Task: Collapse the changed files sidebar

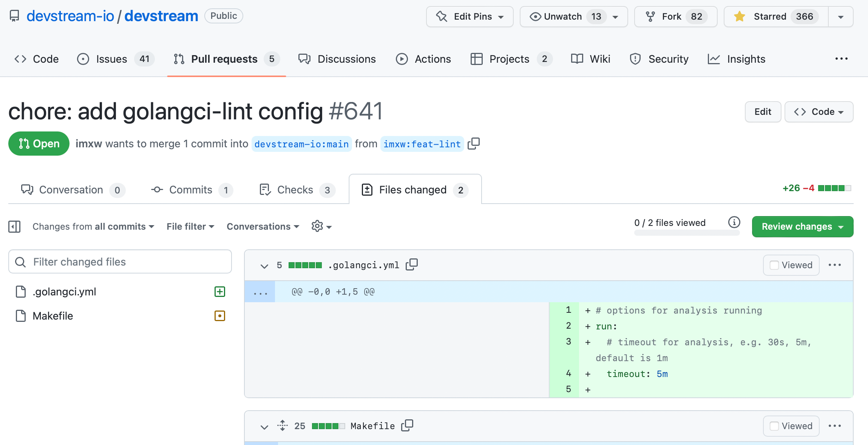Action: pyautogui.click(x=14, y=226)
